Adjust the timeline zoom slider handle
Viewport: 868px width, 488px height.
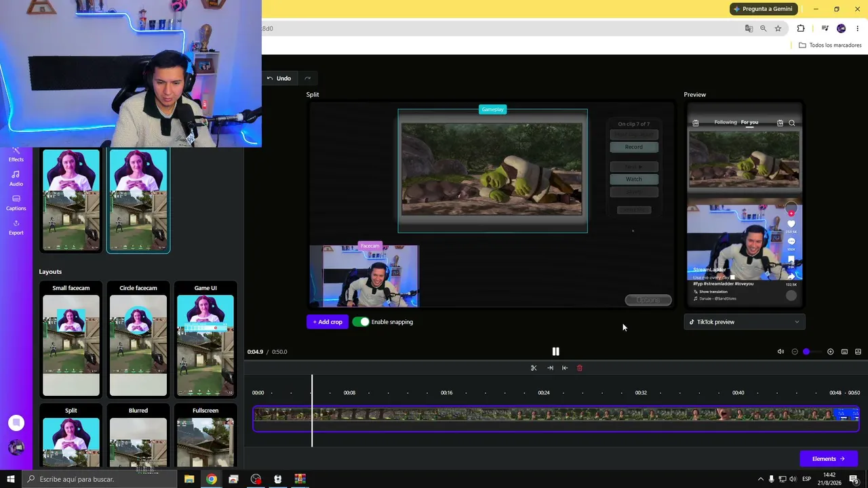point(806,352)
